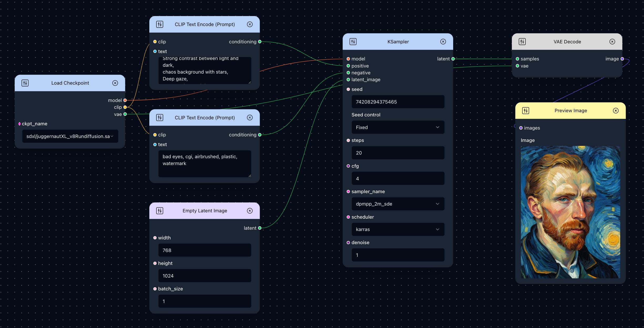Click the negative prompt text area
This screenshot has height=328, width=644.
click(x=205, y=163)
